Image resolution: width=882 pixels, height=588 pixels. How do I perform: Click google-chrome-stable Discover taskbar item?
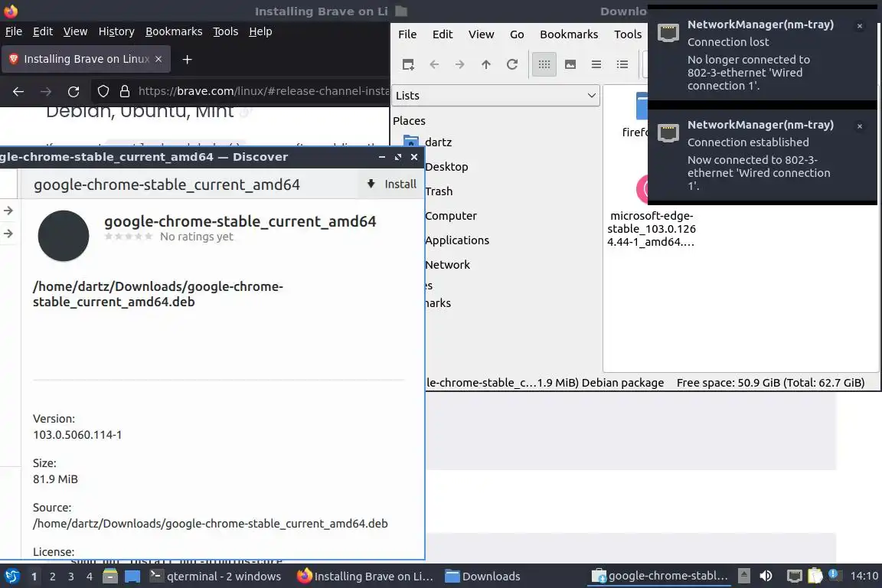[659, 577]
